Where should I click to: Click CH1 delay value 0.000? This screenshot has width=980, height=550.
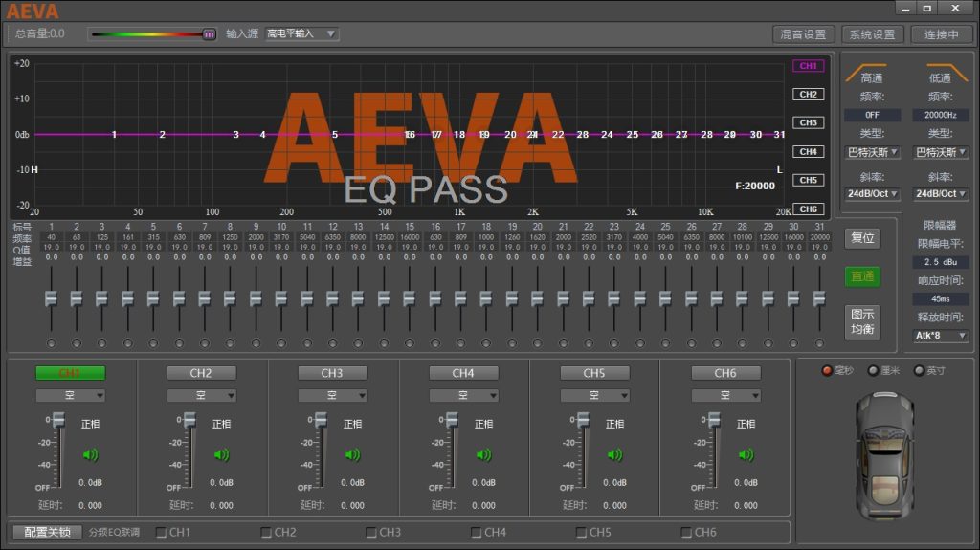[x=91, y=505]
